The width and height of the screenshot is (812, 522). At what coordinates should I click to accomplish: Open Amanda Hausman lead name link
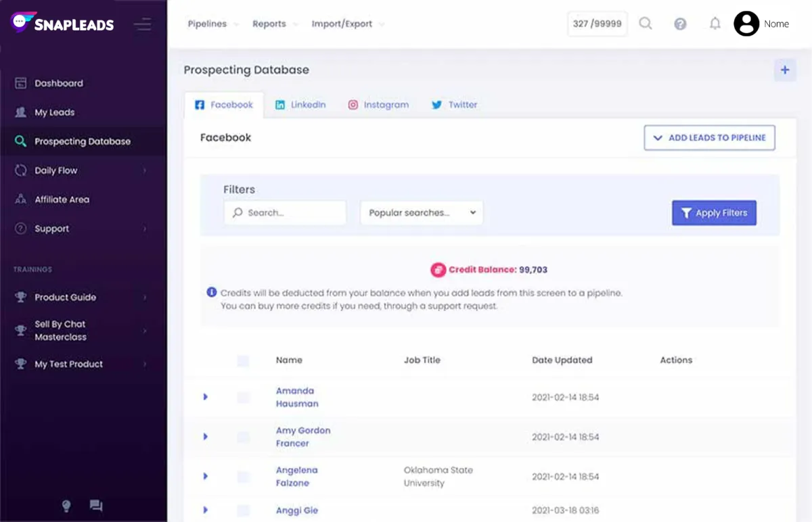(x=297, y=397)
